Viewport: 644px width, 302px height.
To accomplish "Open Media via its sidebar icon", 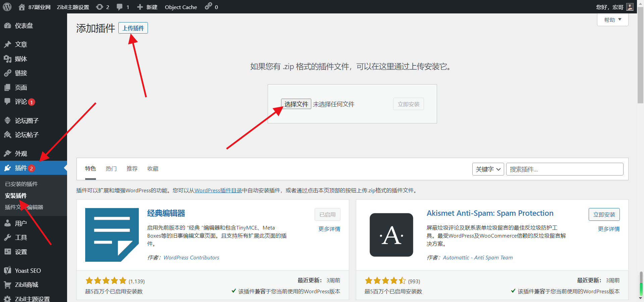I will [7, 59].
